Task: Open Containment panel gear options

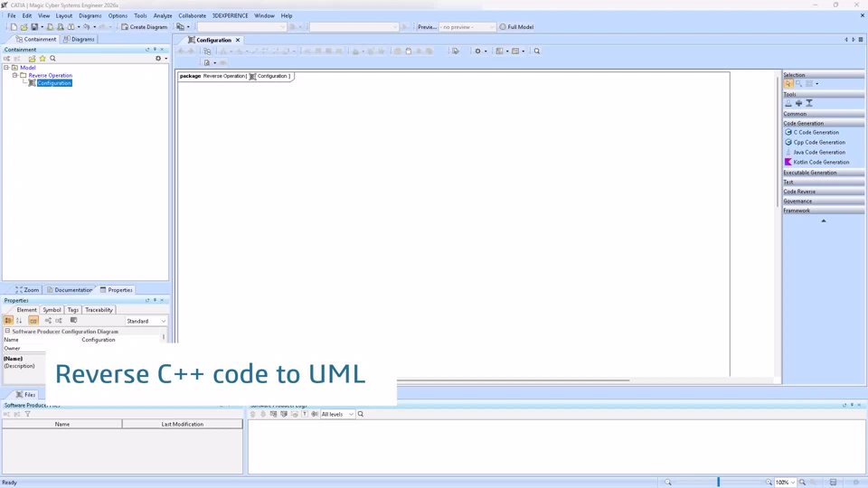Action: pos(160,58)
